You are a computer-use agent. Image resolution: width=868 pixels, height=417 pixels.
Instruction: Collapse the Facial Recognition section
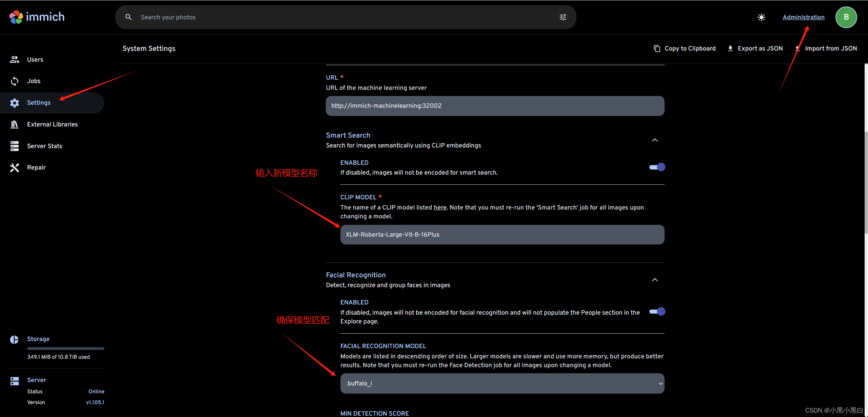(x=655, y=280)
